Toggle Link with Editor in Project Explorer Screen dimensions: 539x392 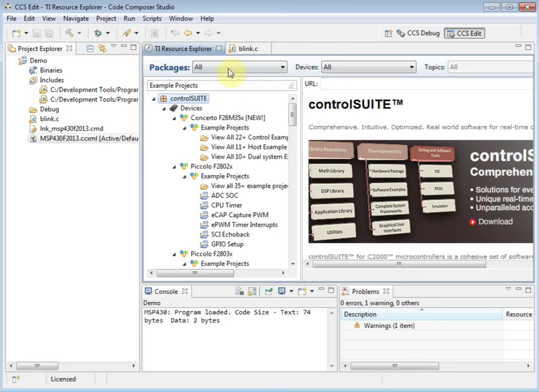[102, 48]
